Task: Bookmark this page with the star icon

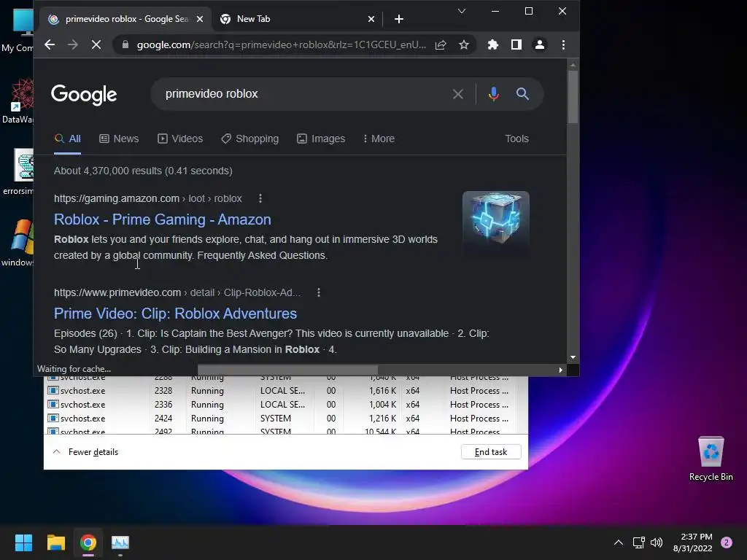Action: [464, 44]
